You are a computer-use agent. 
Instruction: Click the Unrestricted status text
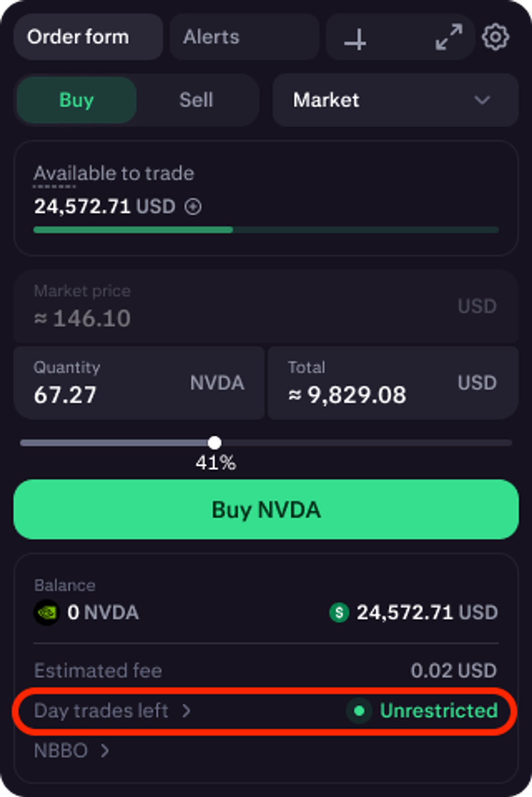[x=439, y=711]
